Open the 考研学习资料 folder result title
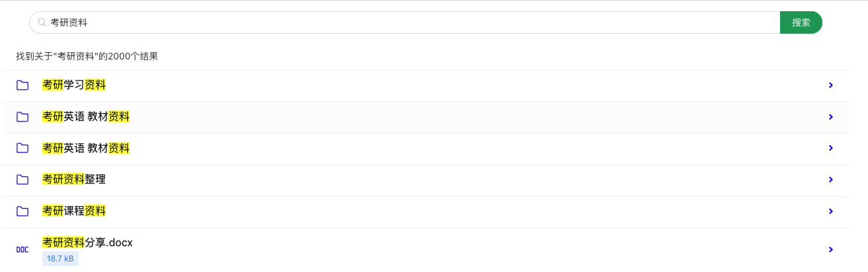 tap(74, 85)
